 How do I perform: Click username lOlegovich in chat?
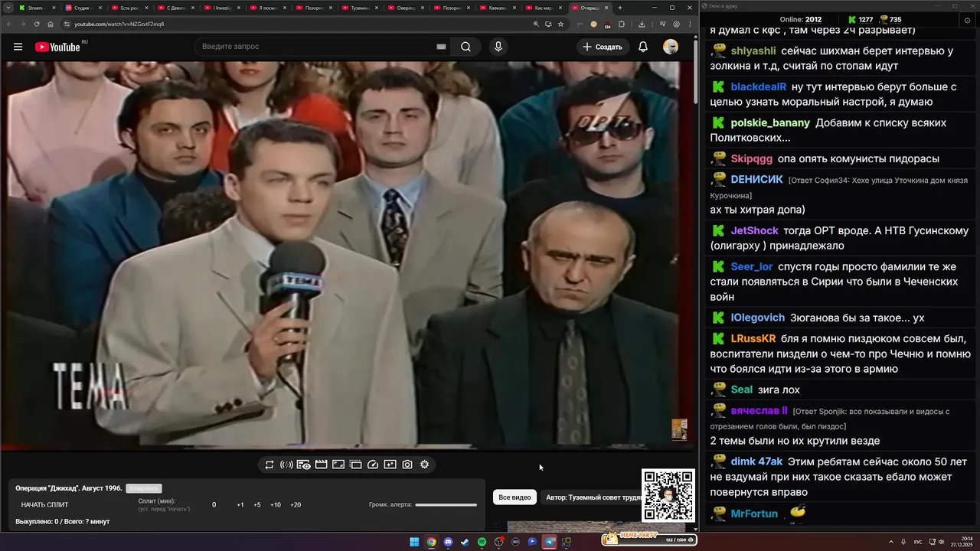757,318
